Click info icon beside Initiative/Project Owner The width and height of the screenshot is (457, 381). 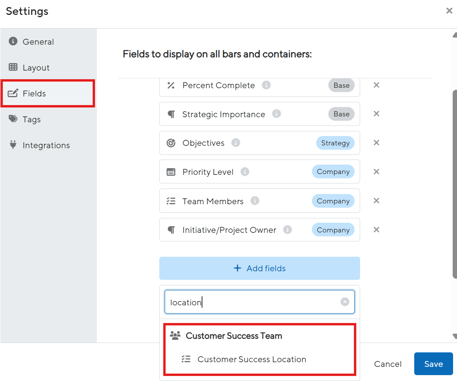(287, 230)
